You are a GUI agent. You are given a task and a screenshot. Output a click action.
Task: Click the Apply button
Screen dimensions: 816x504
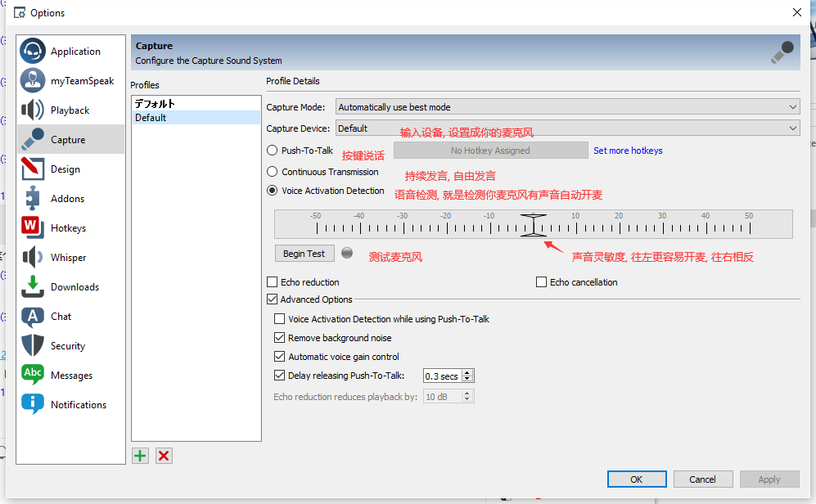769,479
